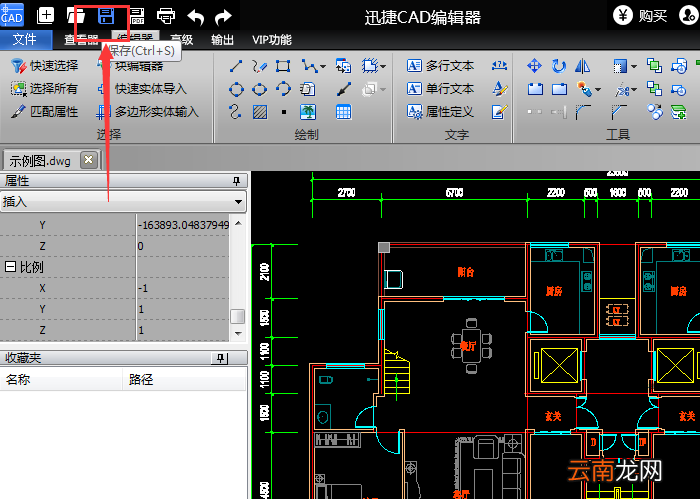Click 属性定义 attribute definition

[440, 112]
